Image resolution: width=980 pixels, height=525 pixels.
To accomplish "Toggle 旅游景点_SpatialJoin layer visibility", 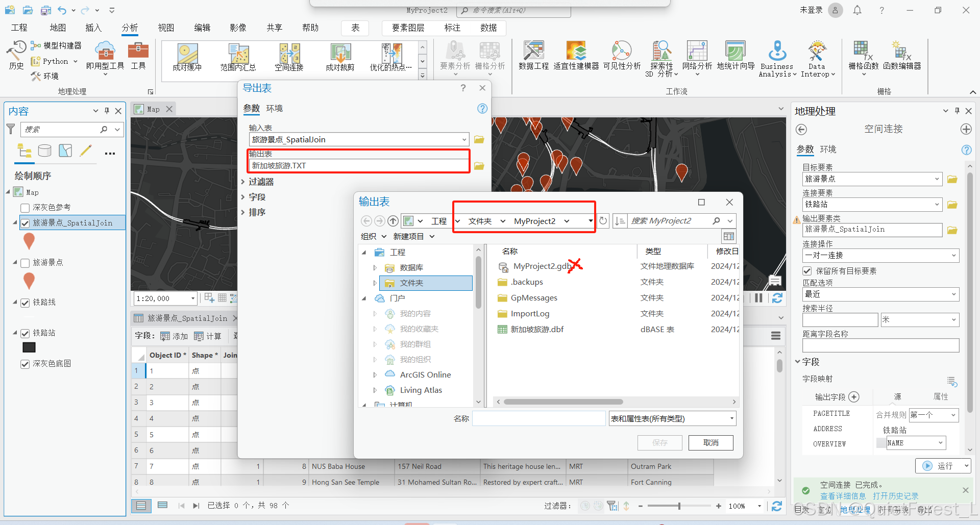I will [25, 223].
